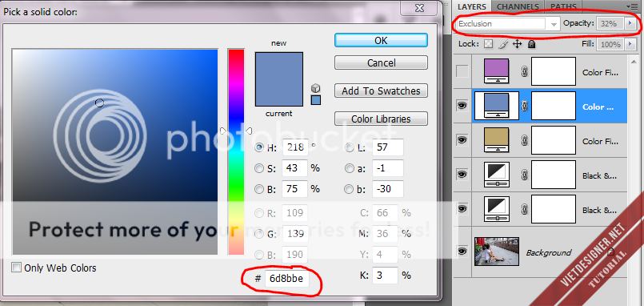This screenshot has height=306, width=644.
Task: Show the hidden purple Color Fill layer
Action: pos(462,72)
